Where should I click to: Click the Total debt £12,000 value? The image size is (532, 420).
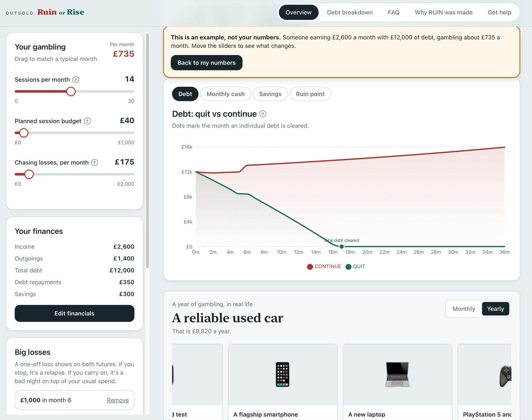(122, 270)
